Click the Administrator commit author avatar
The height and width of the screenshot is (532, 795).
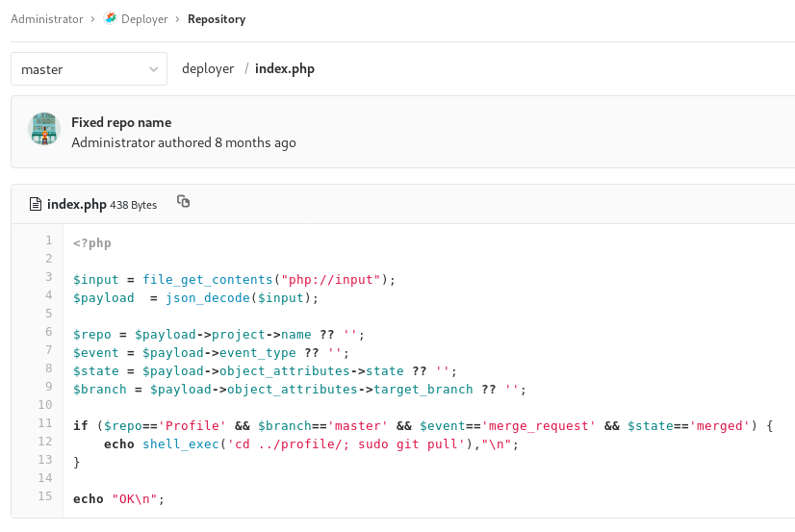point(44,129)
